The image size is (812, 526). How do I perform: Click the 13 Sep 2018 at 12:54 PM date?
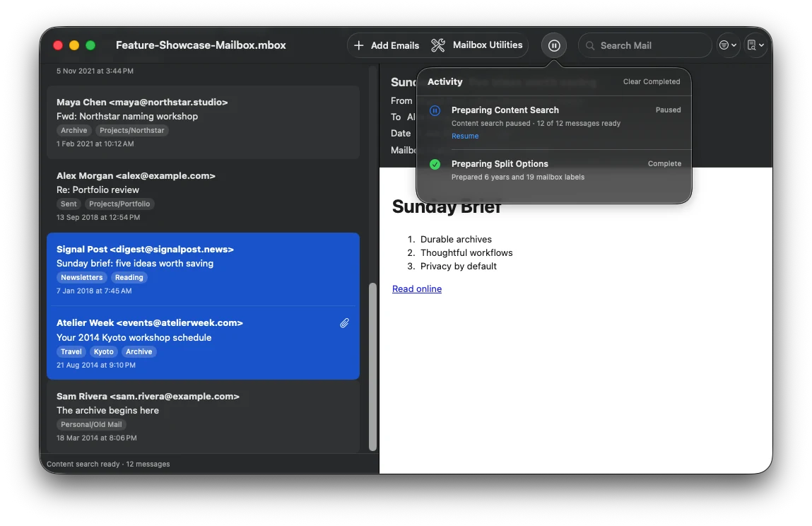coord(98,218)
